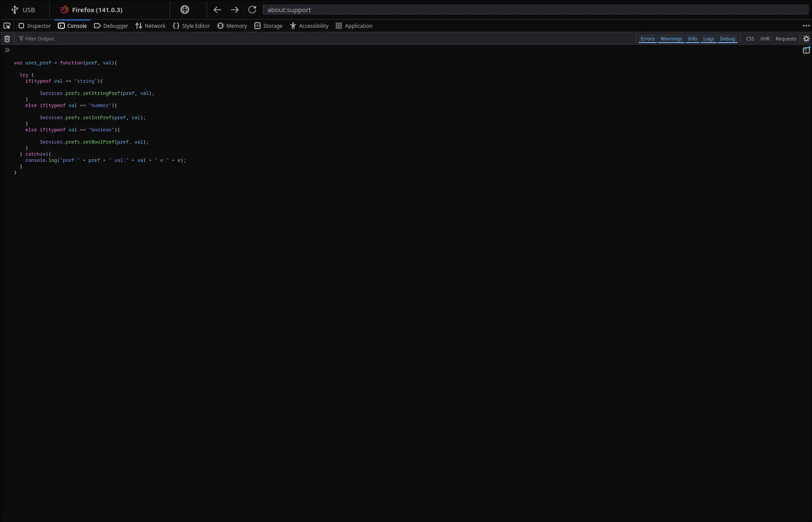Viewport: 812px width, 522px height.
Task: Go forward with right arrow
Action: click(x=235, y=10)
